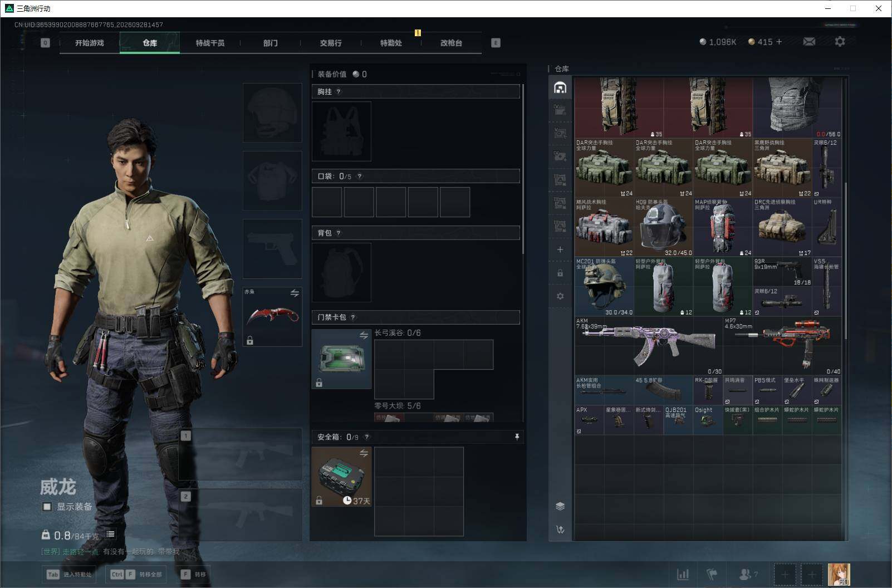Viewport: 892px width, 588px height.
Task: Show help for 胸挂 chest rig section
Action: (339, 91)
